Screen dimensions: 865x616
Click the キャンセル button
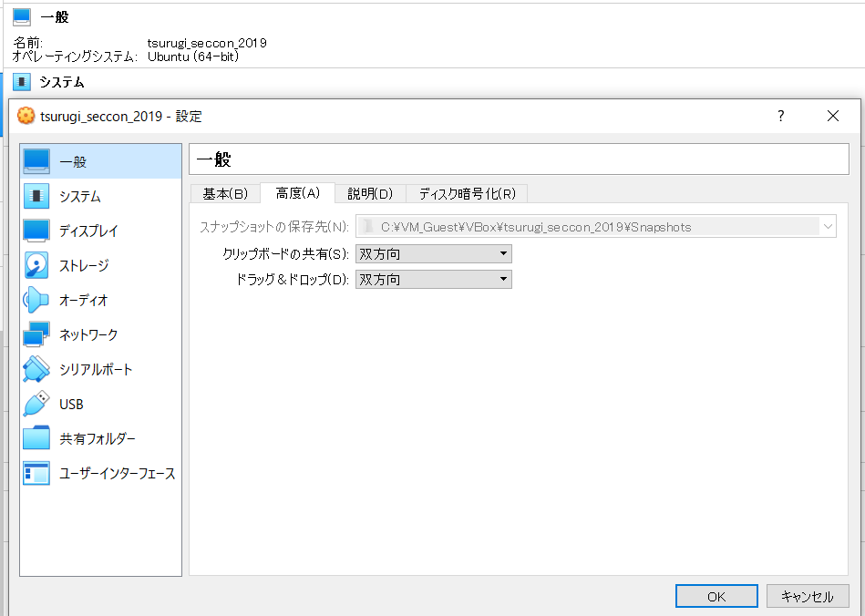[x=808, y=596]
